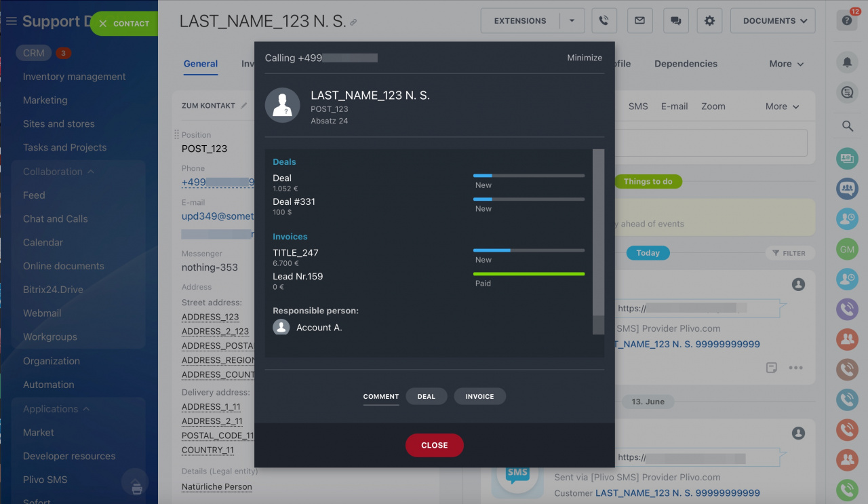The image size is (868, 504).
Task: Click the search magnifier in right sidebar
Action: click(x=847, y=126)
